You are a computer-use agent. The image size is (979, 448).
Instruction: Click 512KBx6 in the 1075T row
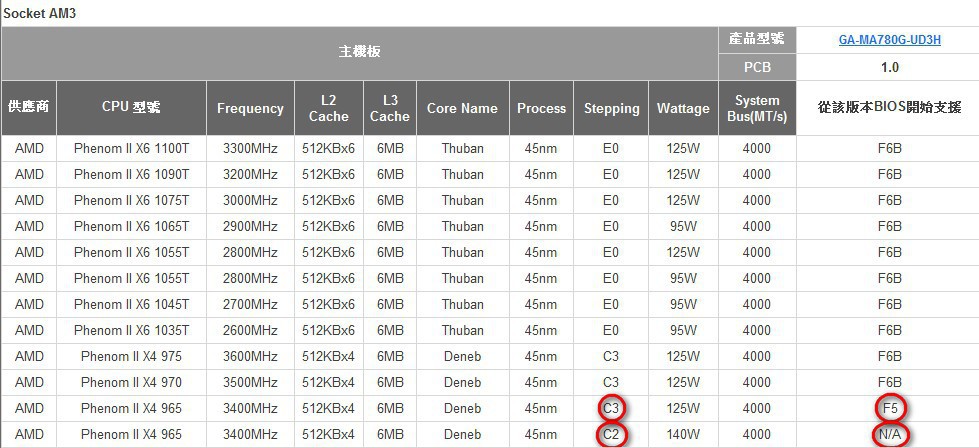(x=328, y=200)
